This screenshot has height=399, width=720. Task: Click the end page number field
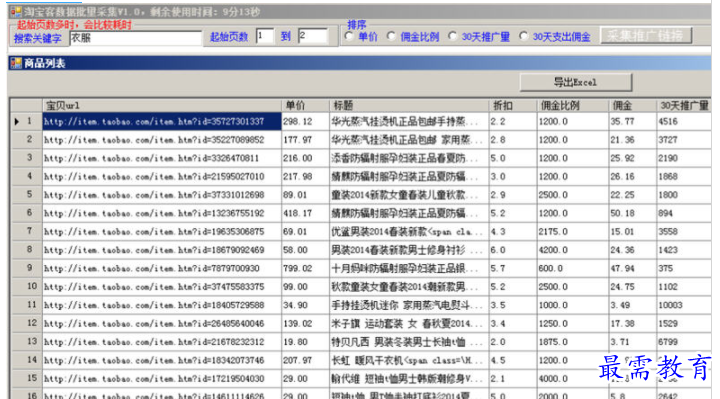coord(313,36)
